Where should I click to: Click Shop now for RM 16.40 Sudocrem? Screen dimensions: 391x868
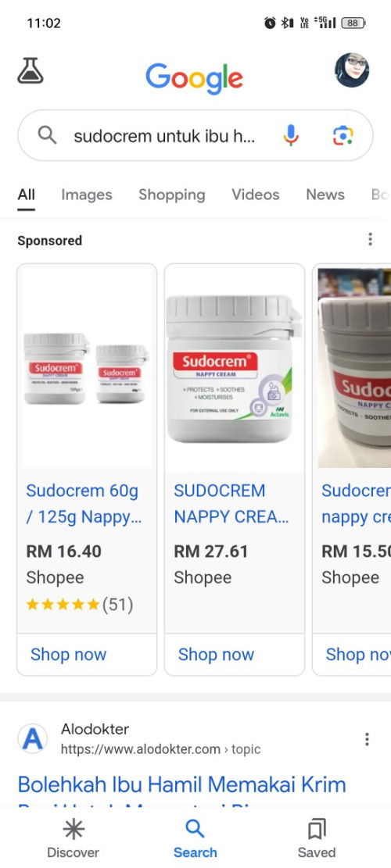(68, 655)
